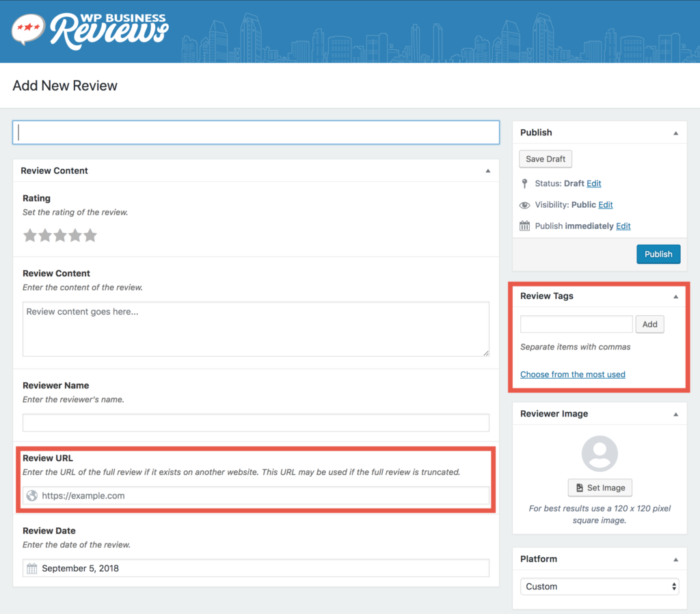This screenshot has width=700, height=614.
Task: Collapse the Publish panel
Action: [x=676, y=133]
